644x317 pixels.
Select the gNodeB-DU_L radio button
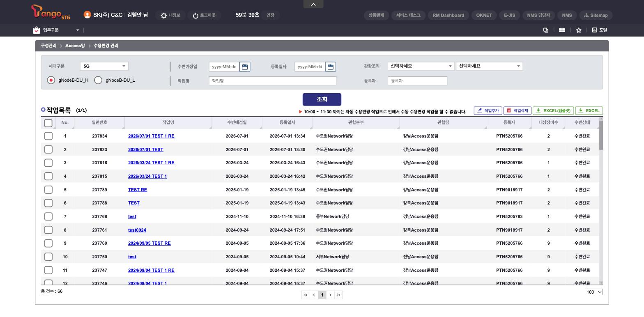click(98, 80)
